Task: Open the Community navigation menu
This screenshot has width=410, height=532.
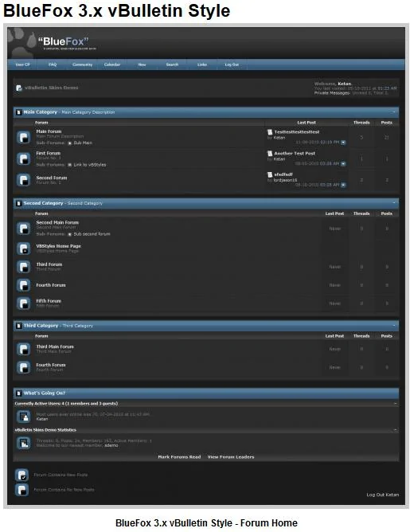Action: pyautogui.click(x=83, y=65)
